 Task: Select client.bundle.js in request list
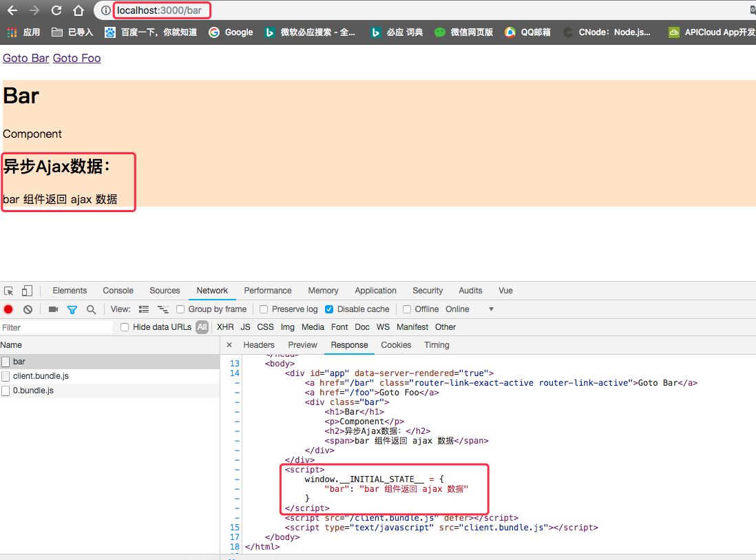pyautogui.click(x=41, y=376)
